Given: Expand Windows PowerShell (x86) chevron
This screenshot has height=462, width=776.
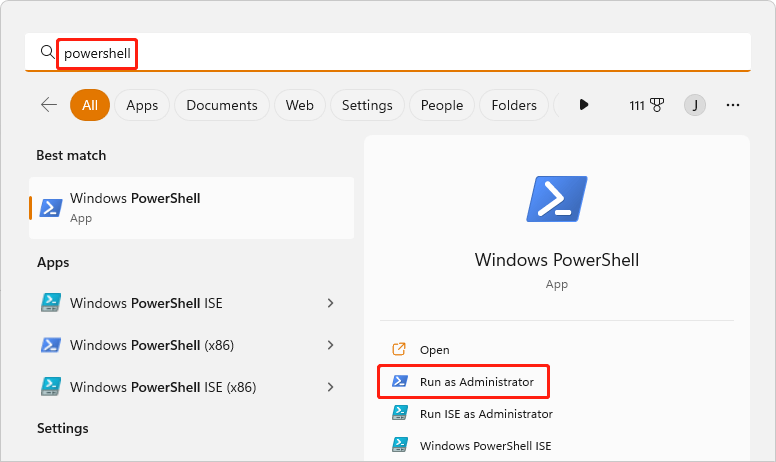Looking at the screenshot, I should click(331, 345).
